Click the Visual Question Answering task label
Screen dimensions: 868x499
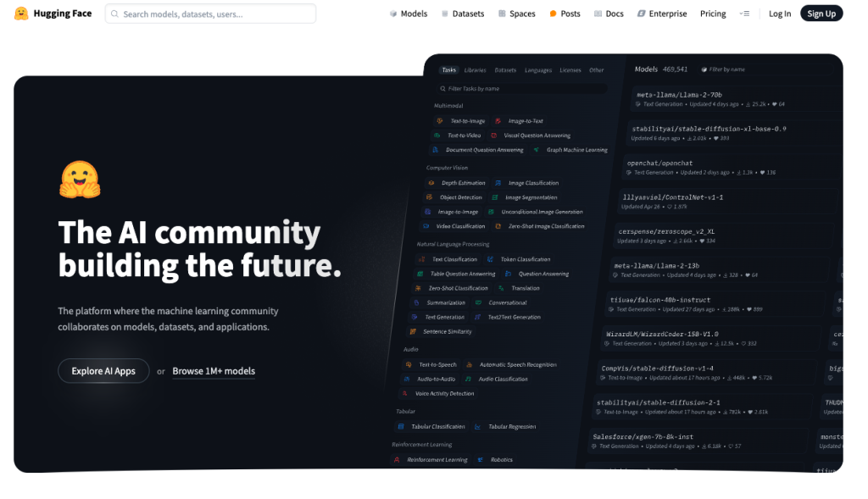[x=537, y=135]
